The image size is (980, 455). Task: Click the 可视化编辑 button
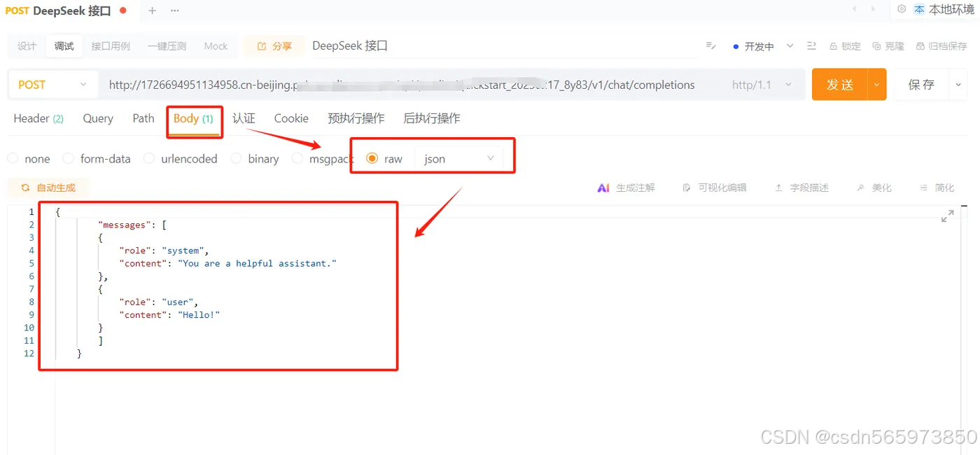coord(715,188)
